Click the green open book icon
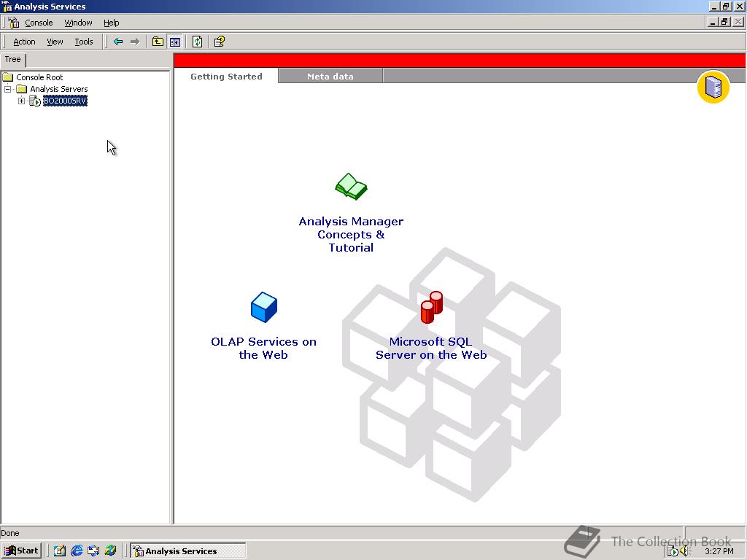 click(x=351, y=187)
